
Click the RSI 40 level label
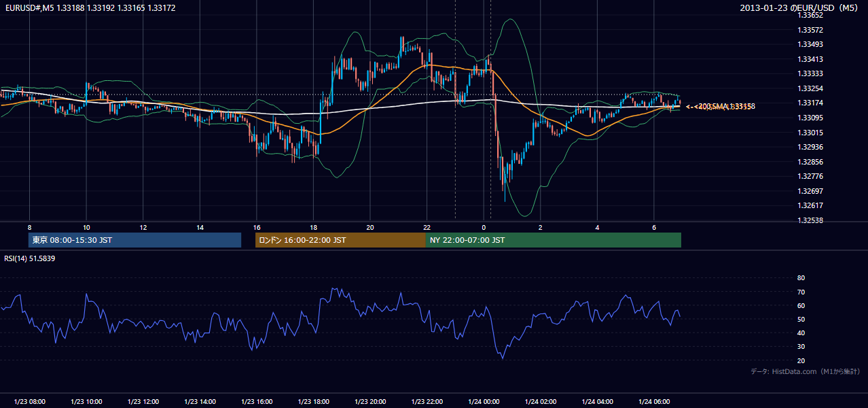pos(801,333)
